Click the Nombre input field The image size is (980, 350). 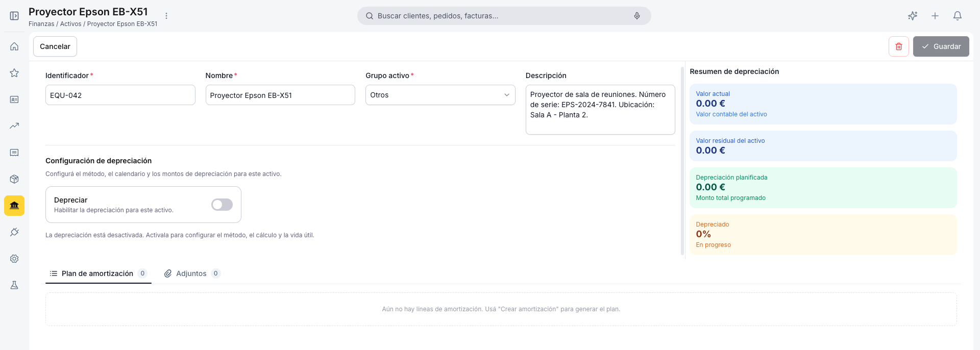pyautogui.click(x=280, y=95)
